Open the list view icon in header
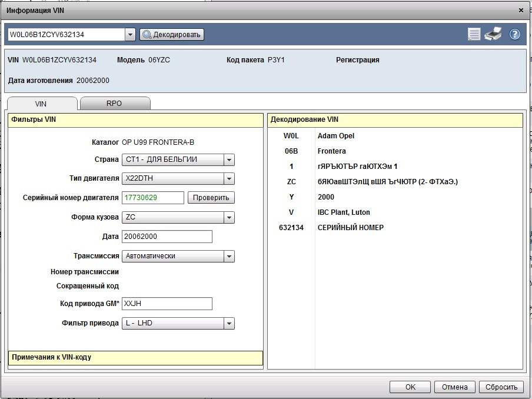 point(474,34)
